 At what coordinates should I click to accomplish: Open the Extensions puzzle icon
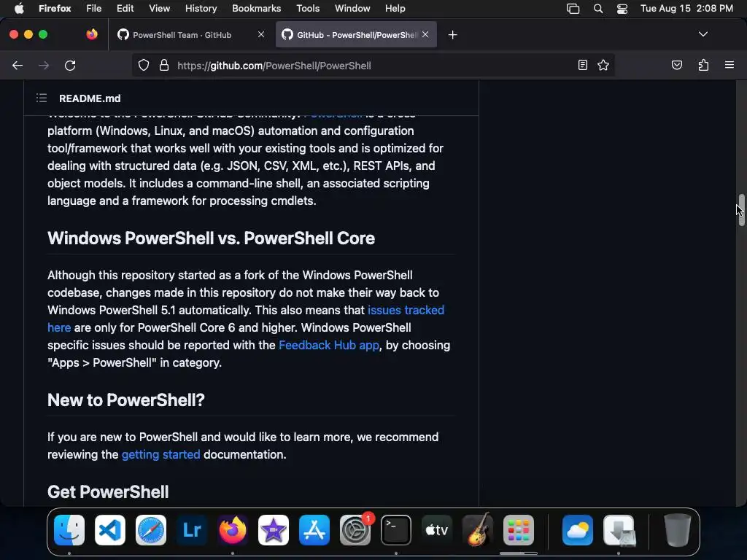pyautogui.click(x=703, y=65)
